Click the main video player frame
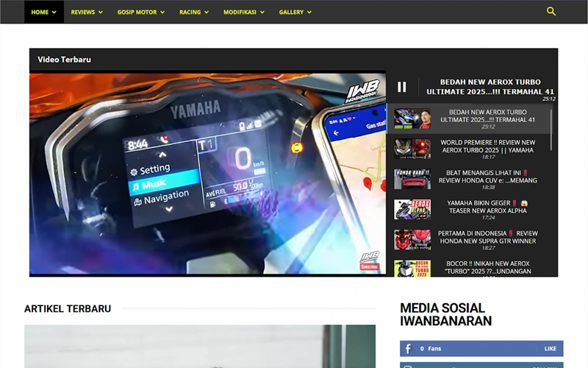 click(x=207, y=174)
